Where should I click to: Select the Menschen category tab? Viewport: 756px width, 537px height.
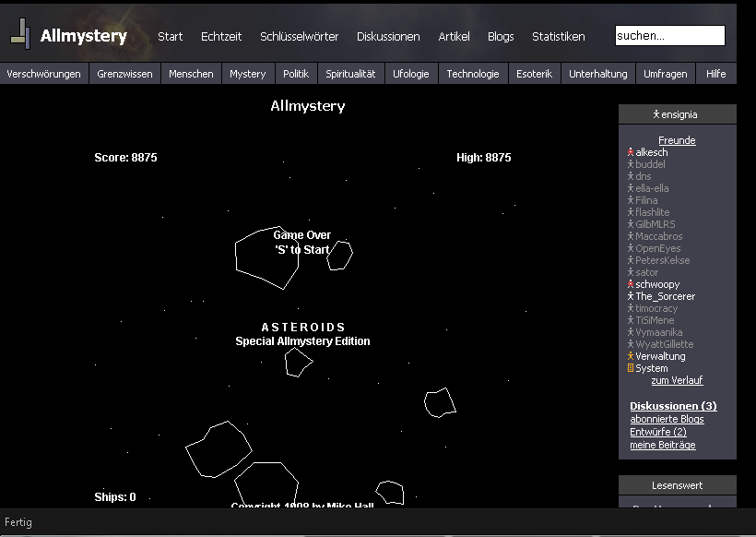point(191,74)
